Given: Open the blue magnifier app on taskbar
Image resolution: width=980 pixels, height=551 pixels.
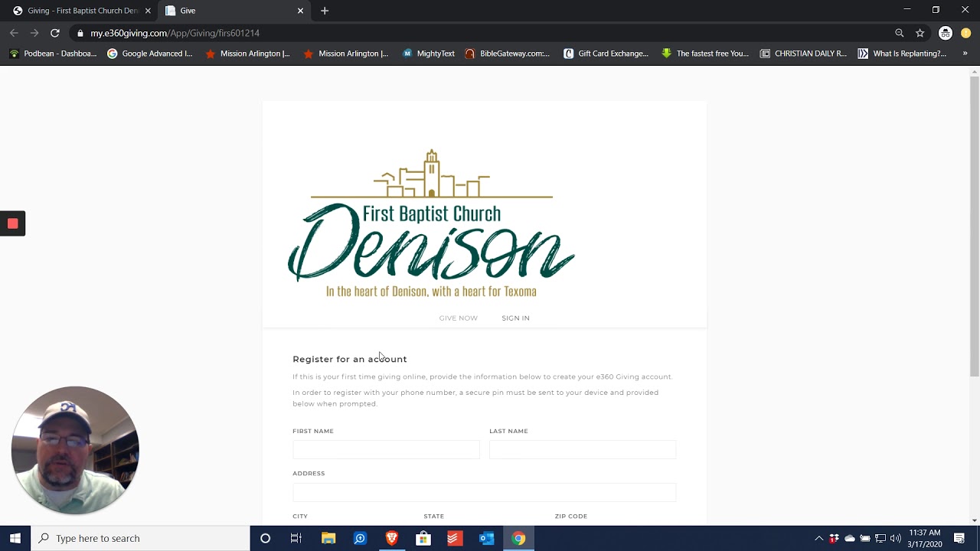Looking at the screenshot, I should point(360,538).
